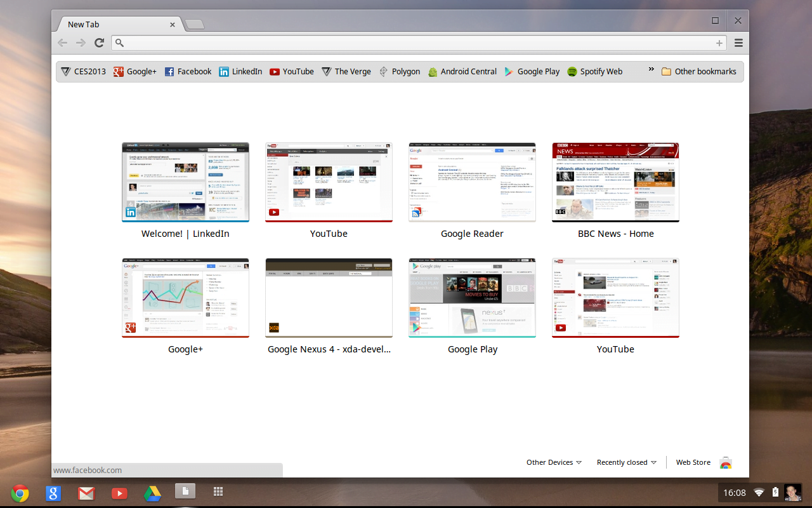Launch Chrome from the shelf
The image size is (812, 508).
[x=20, y=493]
